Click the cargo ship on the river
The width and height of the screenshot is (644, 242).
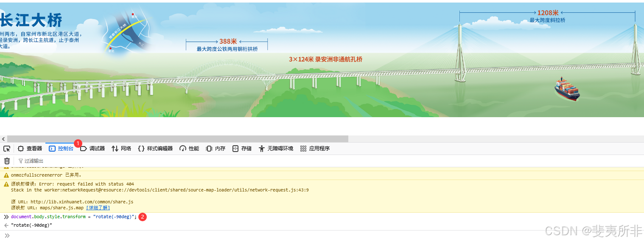[x=567, y=90]
